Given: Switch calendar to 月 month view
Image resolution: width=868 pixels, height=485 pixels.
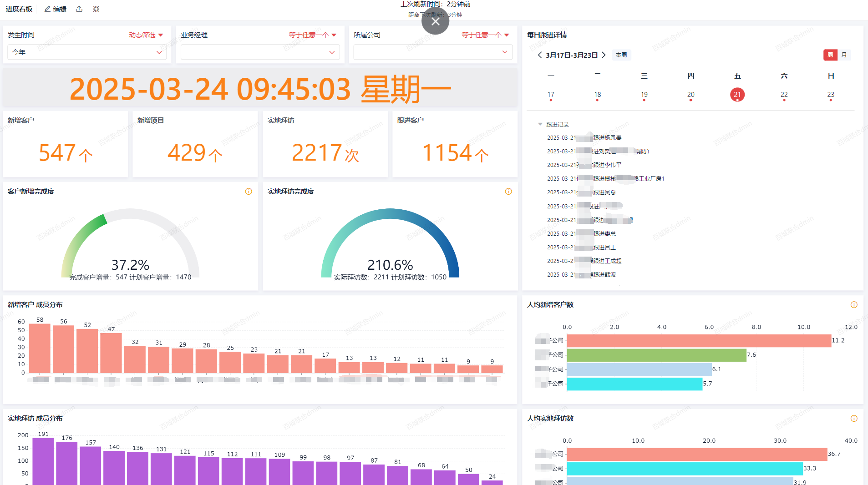Looking at the screenshot, I should [844, 55].
